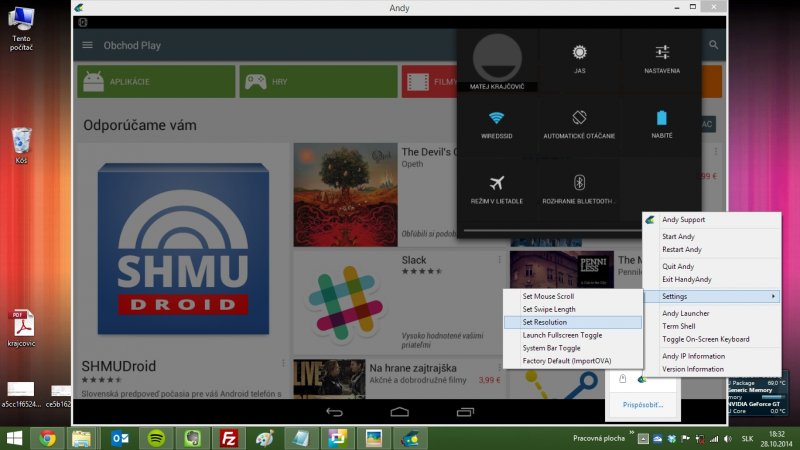Open NASTAVENIA settings tile
Image resolution: width=800 pixels, height=450 pixels.
pos(662,58)
